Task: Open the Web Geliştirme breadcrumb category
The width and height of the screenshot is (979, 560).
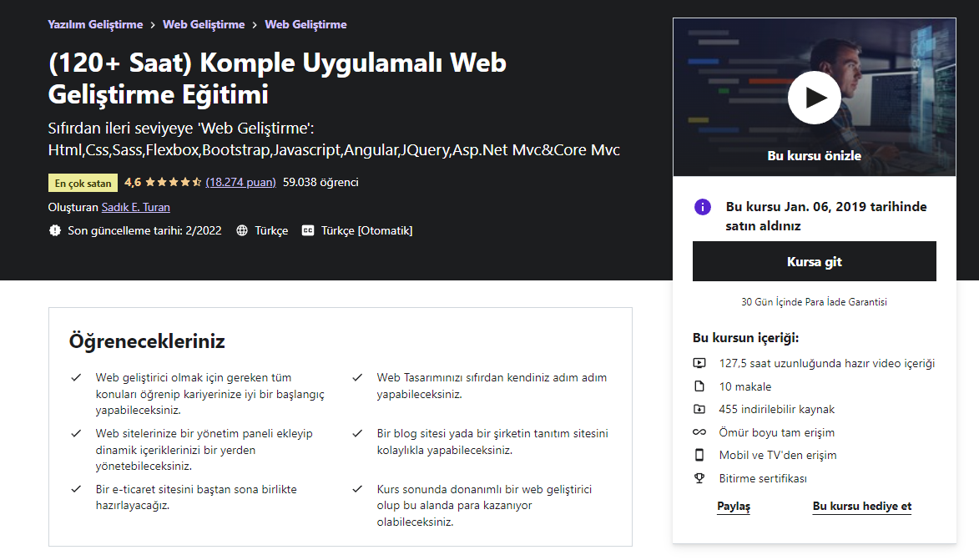Action: [x=204, y=24]
